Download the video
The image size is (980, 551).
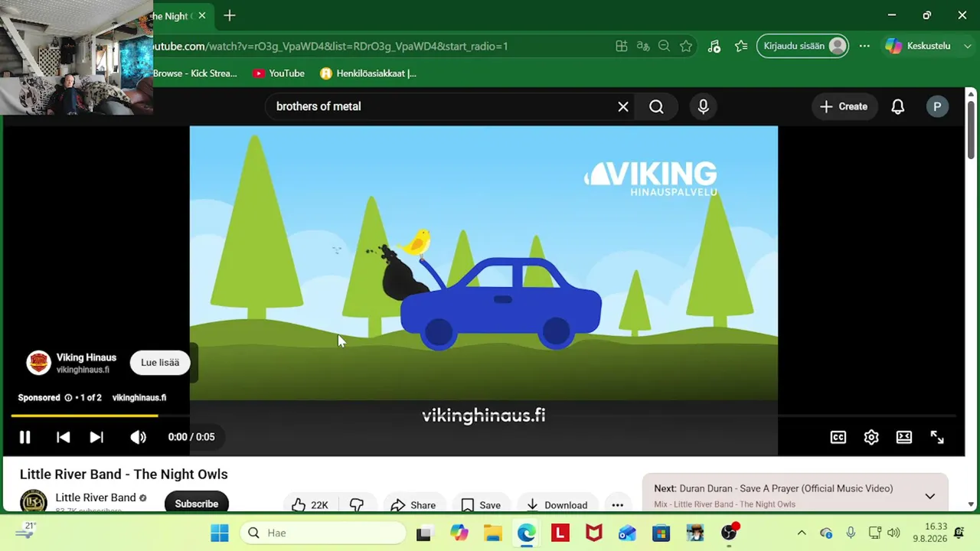point(557,504)
